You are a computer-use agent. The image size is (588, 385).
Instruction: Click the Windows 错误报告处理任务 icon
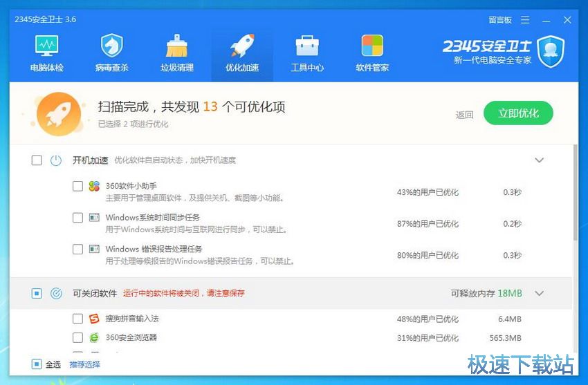pos(94,249)
